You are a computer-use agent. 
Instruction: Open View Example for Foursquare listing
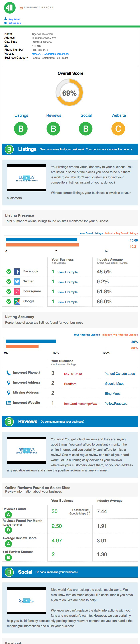tap(67, 292)
